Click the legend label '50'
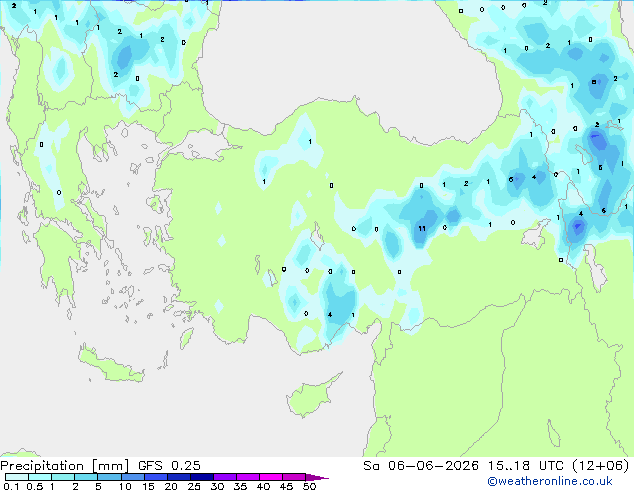This screenshot has height=490, width=634. (x=309, y=486)
